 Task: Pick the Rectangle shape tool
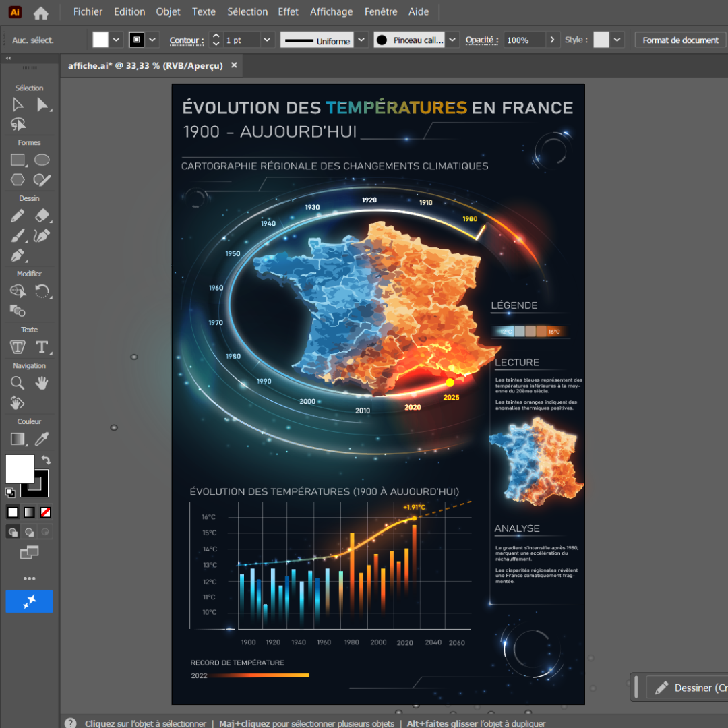[18, 160]
